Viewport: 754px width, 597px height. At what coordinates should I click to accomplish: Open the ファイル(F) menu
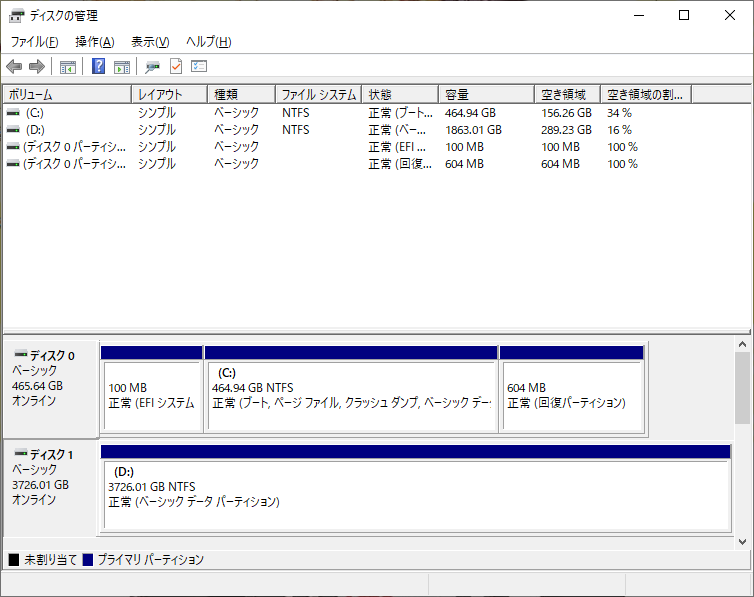(x=34, y=42)
